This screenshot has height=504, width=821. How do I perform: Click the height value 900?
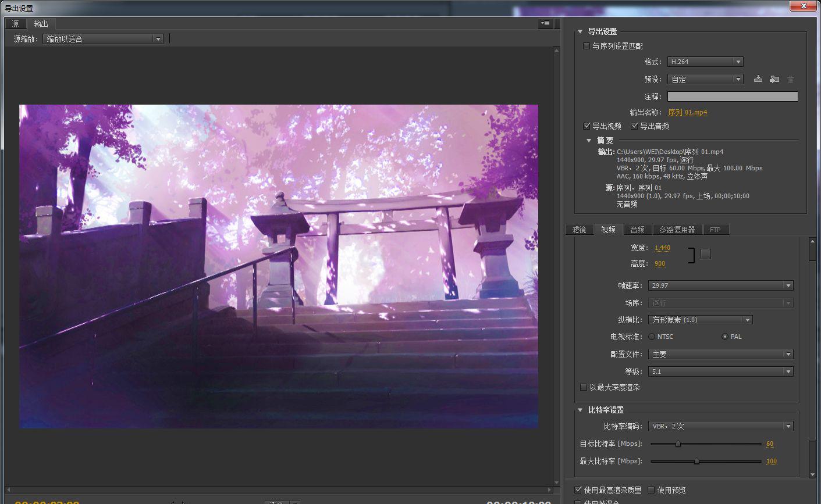(x=660, y=263)
